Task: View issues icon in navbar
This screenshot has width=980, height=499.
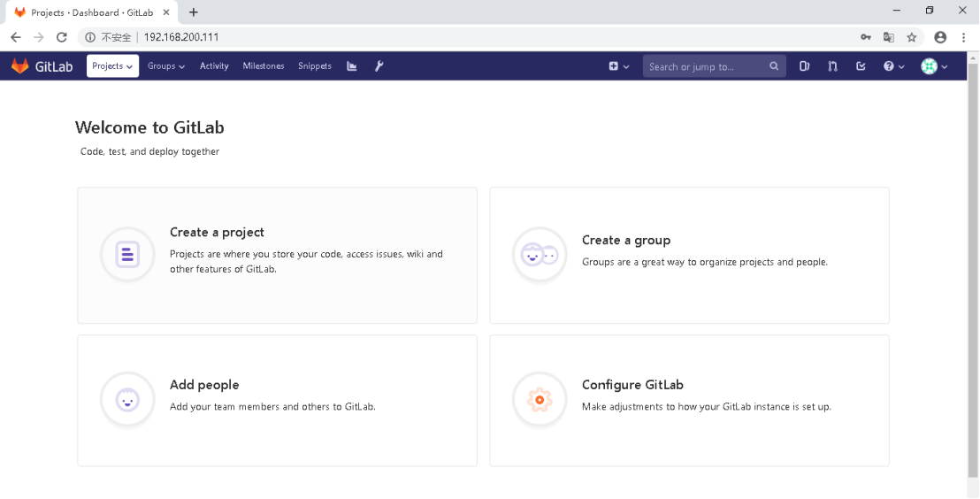Action: click(x=804, y=66)
